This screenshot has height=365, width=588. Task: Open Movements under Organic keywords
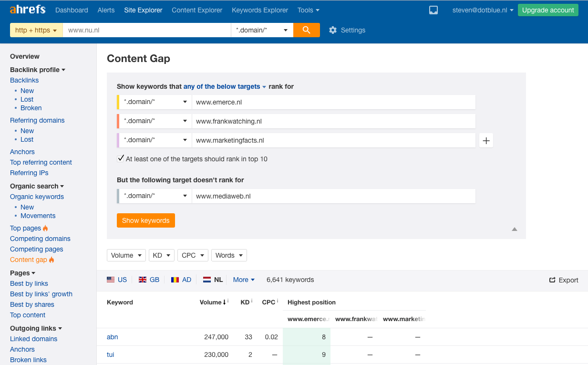(x=38, y=216)
